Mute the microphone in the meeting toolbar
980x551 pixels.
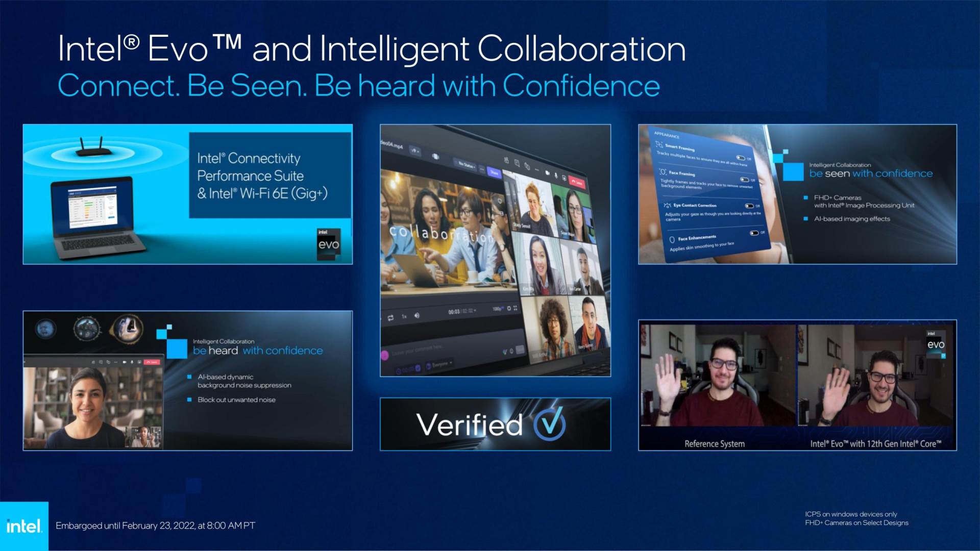(556, 176)
